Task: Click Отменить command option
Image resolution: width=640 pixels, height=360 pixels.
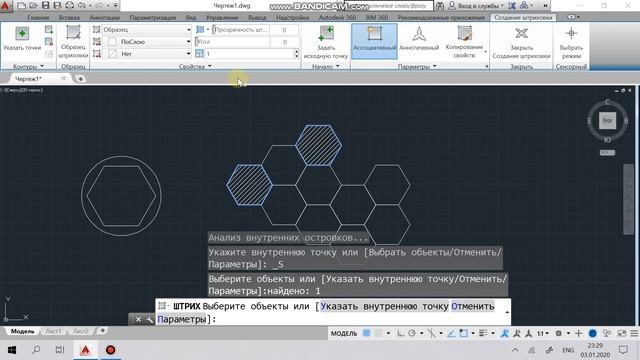Action: 472,306
